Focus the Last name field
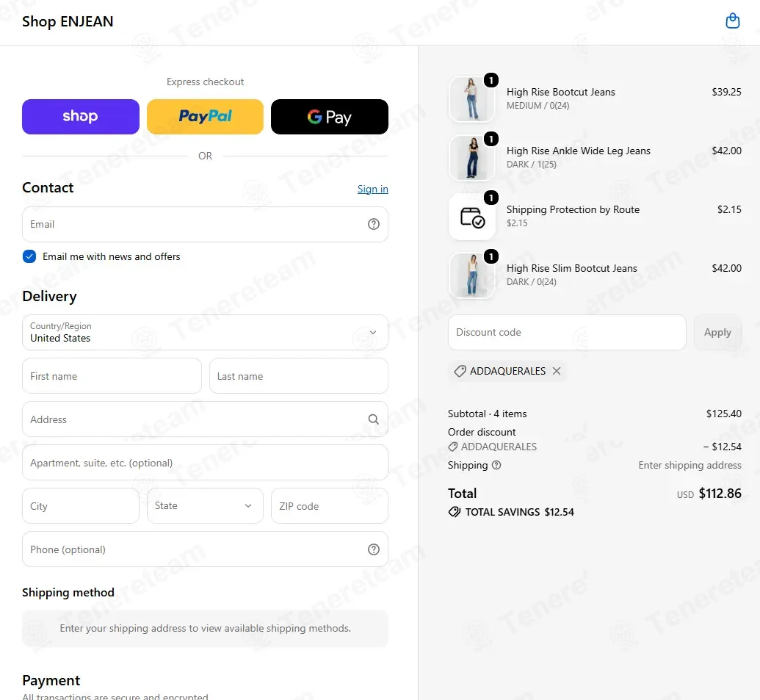 299,375
